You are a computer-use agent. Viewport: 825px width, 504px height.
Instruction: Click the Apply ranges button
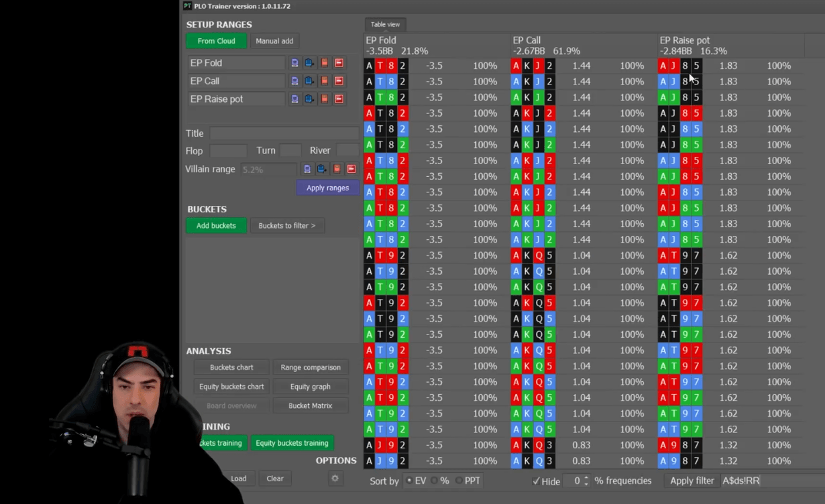click(x=327, y=188)
